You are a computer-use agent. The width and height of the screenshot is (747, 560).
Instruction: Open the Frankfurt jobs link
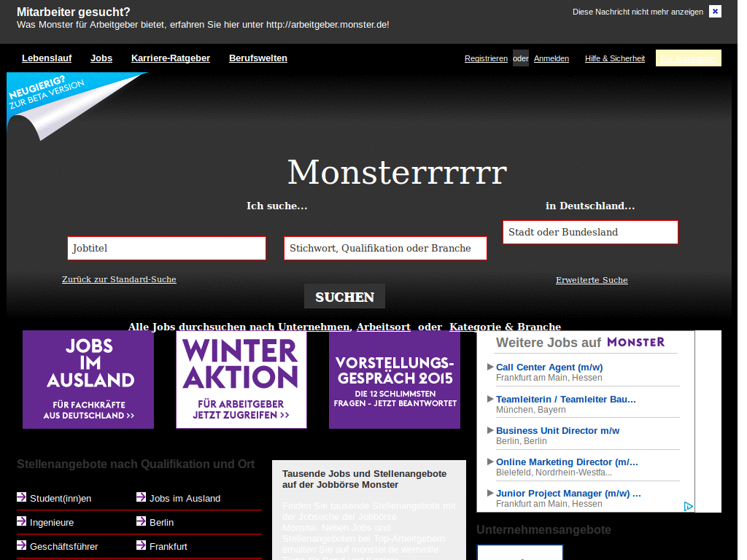[x=169, y=547]
